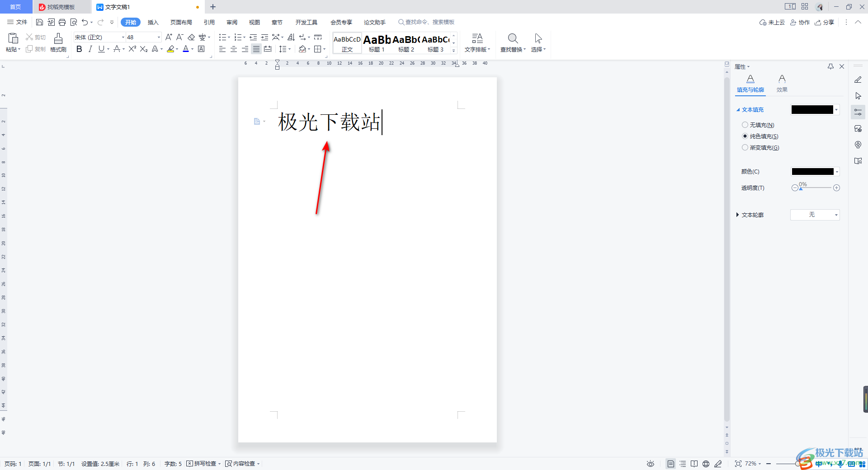This screenshot has width=868, height=470.
Task: Apply text highlight color
Action: pos(170,49)
